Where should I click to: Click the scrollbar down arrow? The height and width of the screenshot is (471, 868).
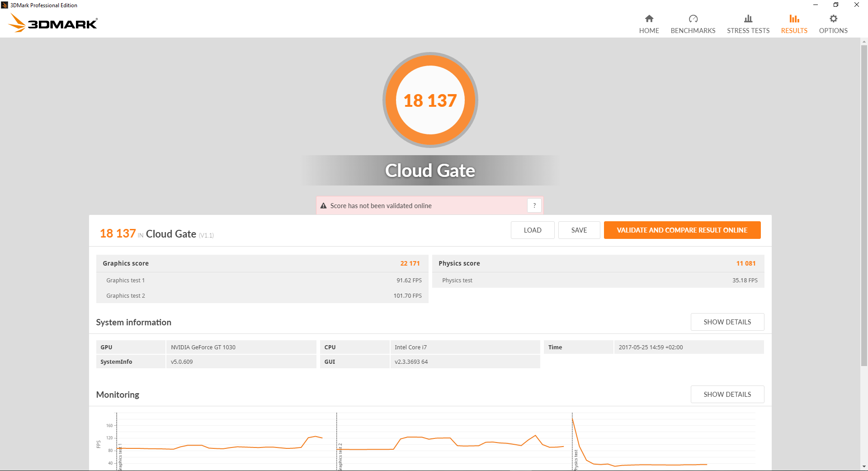point(864,466)
